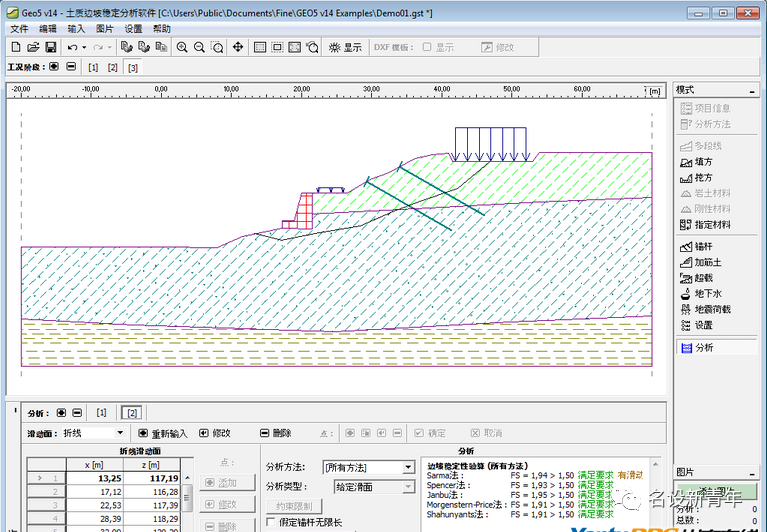Undo last action with arrow icon
Viewport: 767px width, 532px height.
pos(72,47)
